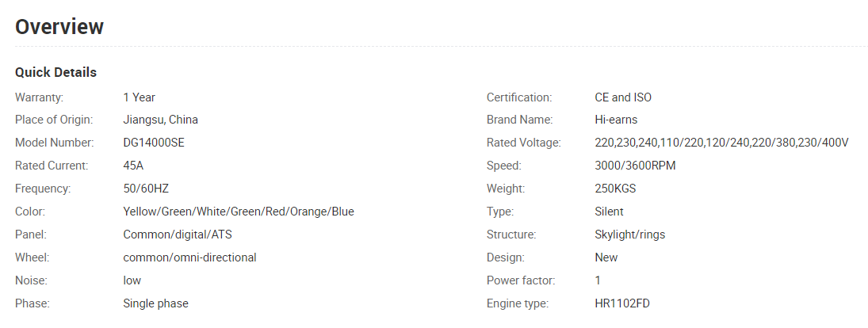Click the engine type HR1102FD
868x328 pixels.
[622, 303]
